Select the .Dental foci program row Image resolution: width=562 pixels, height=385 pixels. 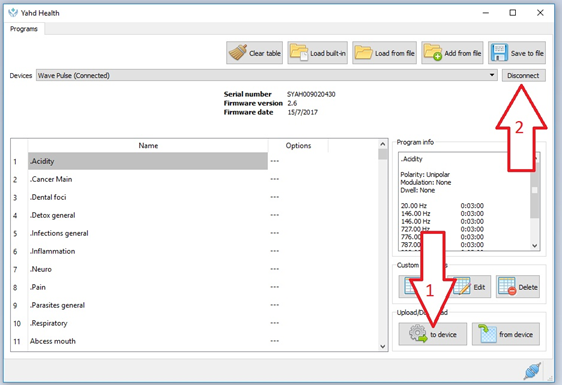click(x=148, y=197)
